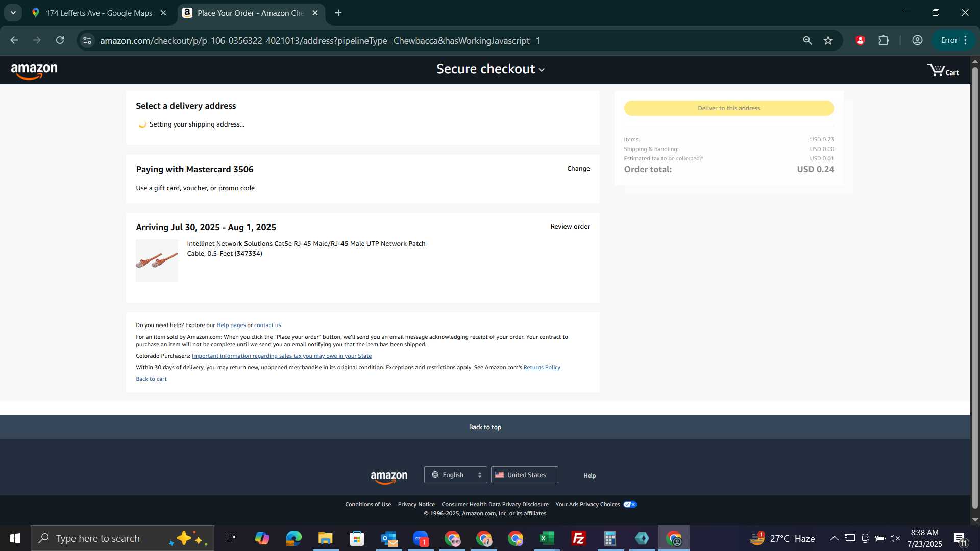Open the Returns Policy link
Image resolution: width=980 pixels, height=551 pixels.
(x=542, y=368)
